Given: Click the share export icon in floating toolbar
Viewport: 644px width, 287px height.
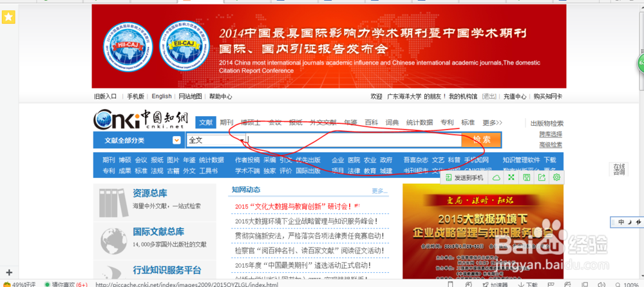Looking at the screenshot, I should [542, 177].
